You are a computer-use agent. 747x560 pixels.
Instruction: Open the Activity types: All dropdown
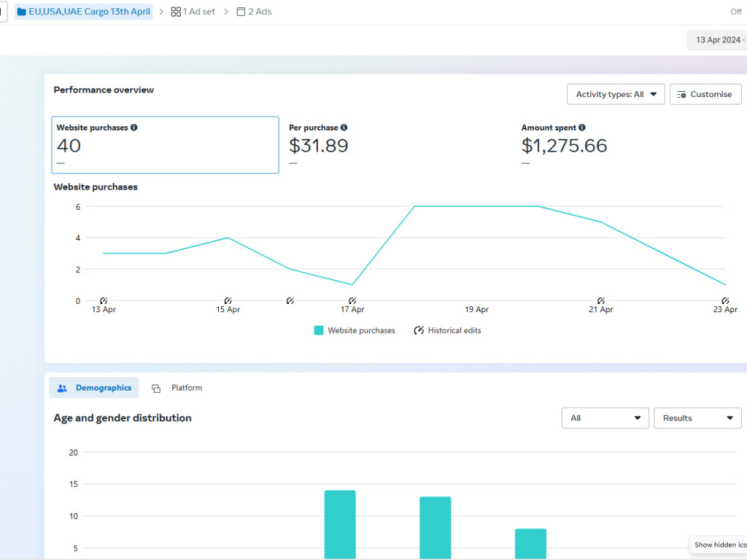pyautogui.click(x=616, y=94)
